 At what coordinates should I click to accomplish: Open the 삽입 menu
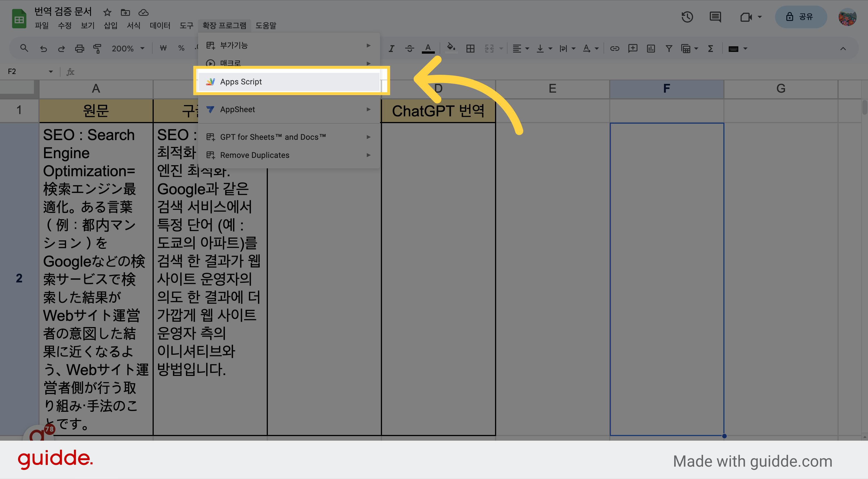tap(110, 25)
